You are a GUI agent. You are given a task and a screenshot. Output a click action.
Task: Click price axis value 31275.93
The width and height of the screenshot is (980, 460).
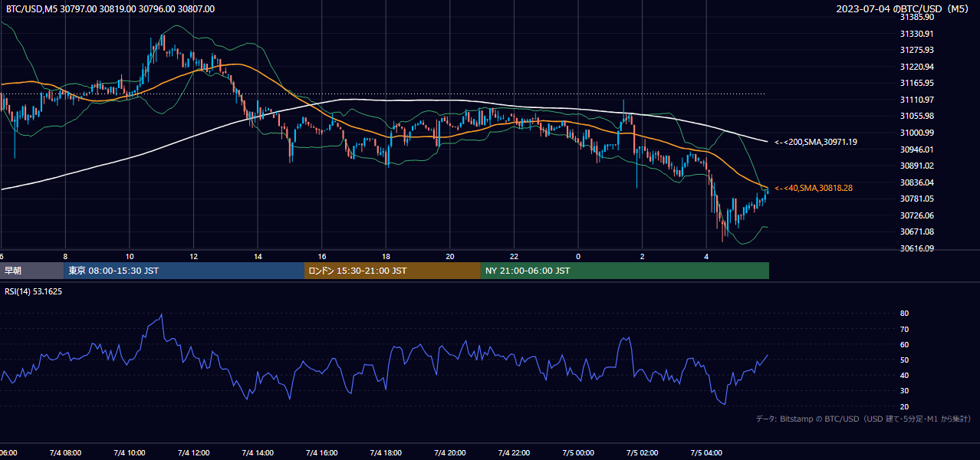(916, 50)
